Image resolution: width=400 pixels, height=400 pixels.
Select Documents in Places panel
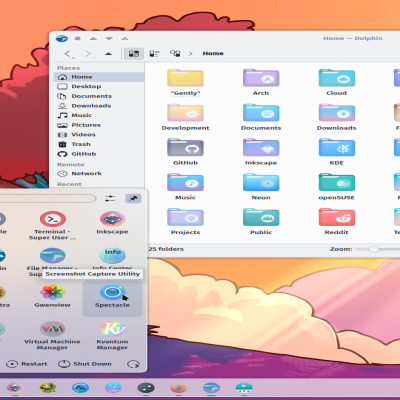99,96
